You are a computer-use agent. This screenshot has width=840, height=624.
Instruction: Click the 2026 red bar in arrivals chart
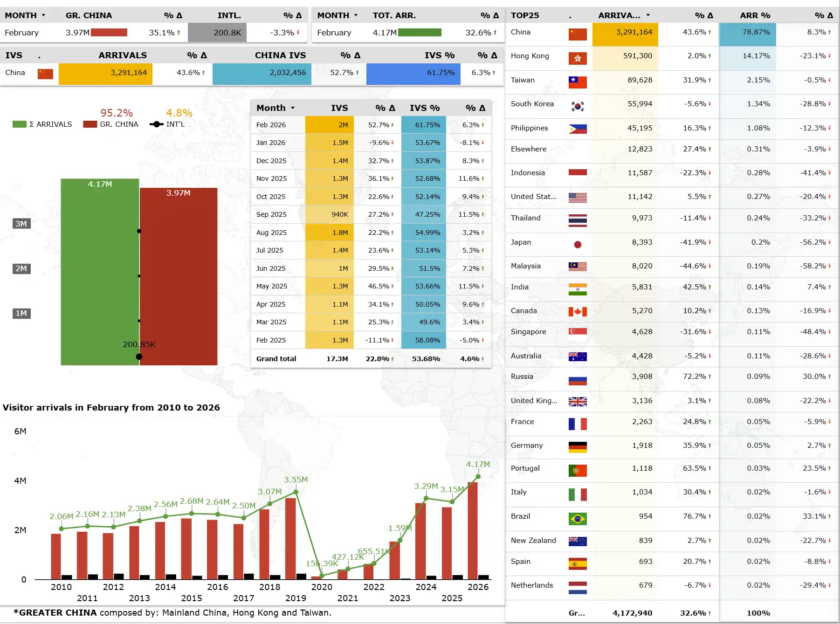473,531
